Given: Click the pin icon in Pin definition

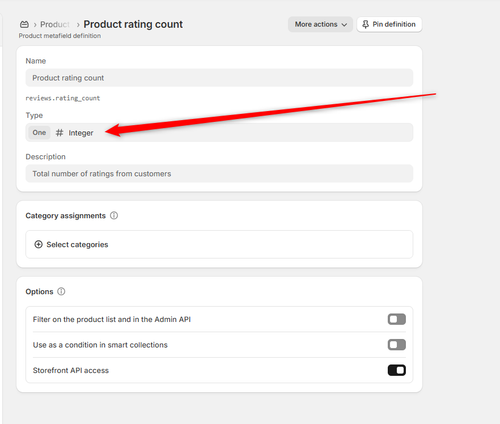Looking at the screenshot, I should [365, 24].
